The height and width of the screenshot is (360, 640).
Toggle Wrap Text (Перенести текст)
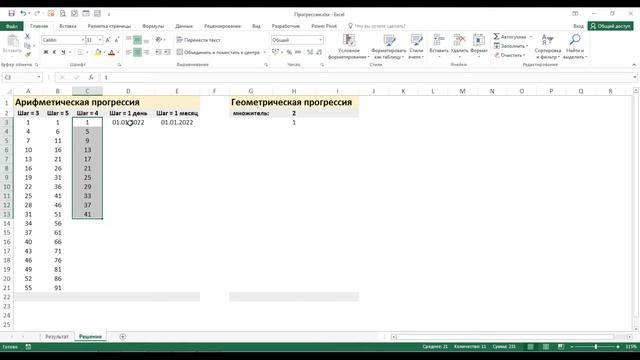(x=198, y=40)
